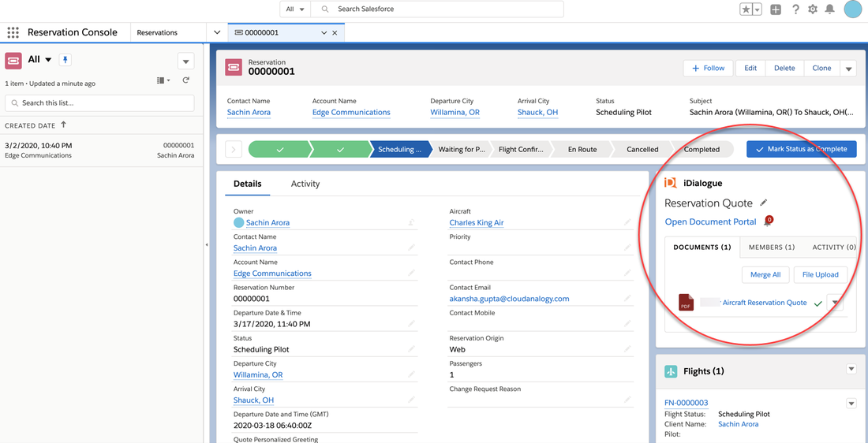The width and height of the screenshot is (868, 443).
Task: Refresh the reservation list
Action: tap(186, 80)
